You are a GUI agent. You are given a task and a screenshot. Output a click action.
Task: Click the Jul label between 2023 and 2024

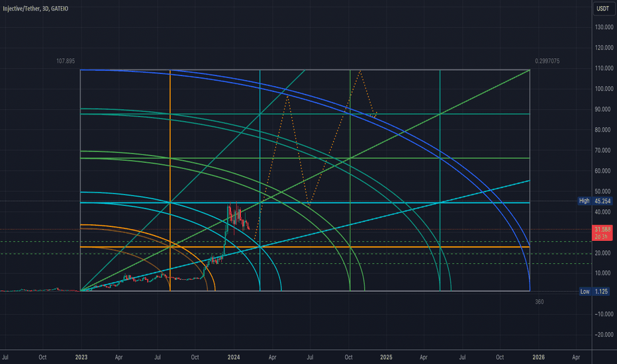click(158, 357)
